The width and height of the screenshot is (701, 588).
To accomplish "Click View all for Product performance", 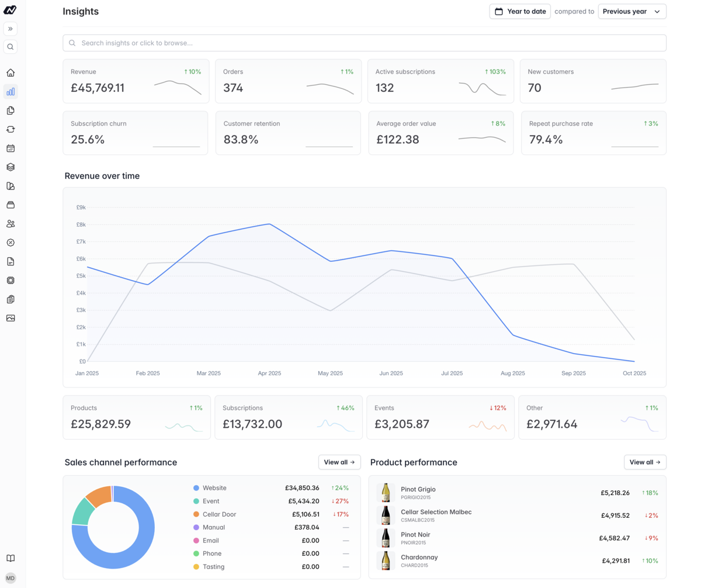I will [645, 462].
